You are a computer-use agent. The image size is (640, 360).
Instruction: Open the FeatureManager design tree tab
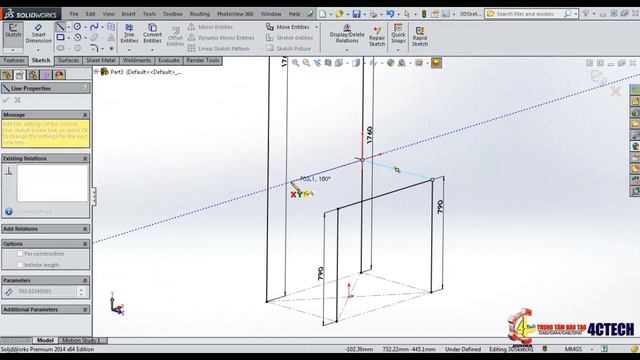tap(7, 75)
